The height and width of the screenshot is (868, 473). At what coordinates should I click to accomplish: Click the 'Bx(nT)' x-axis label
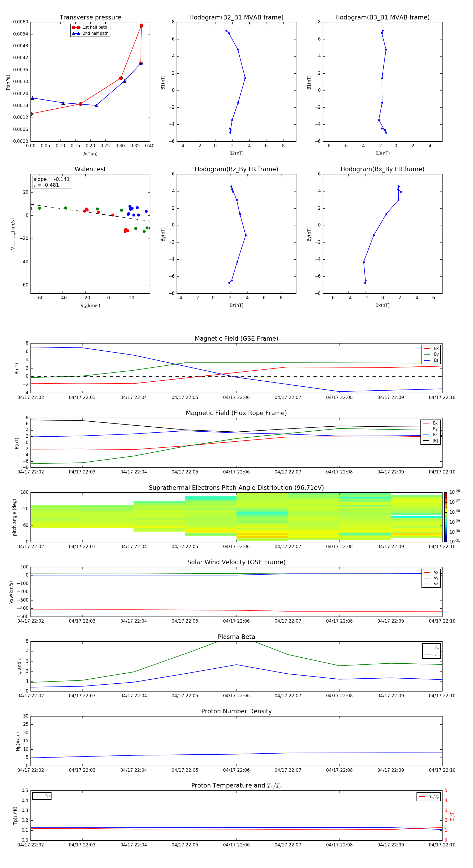382,305
